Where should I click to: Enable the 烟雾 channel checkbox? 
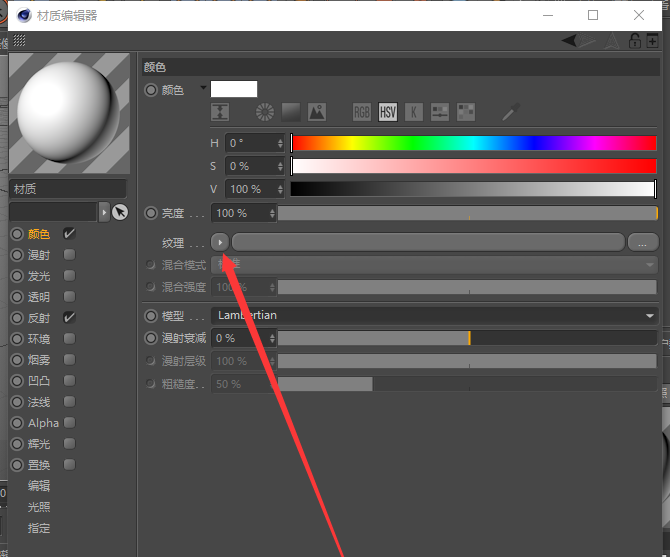click(69, 360)
